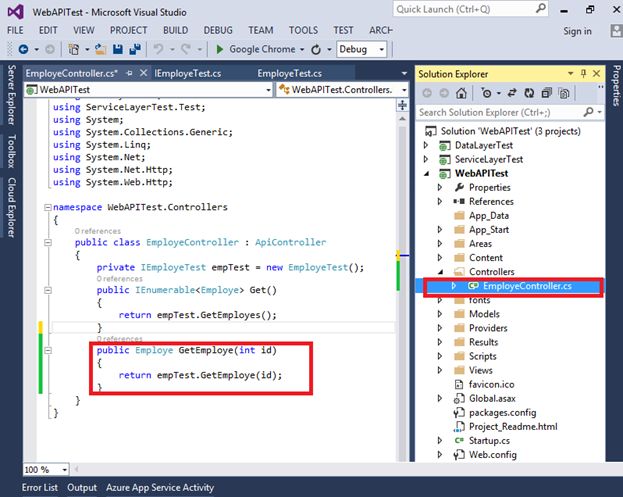Click Pending Changes Filter icon
The width and height of the screenshot is (623, 497).
pyautogui.click(x=486, y=93)
